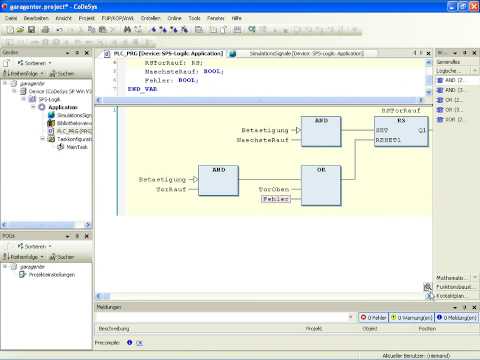Collapse the SPS-Logik tree node
The width and height of the screenshot is (480, 360).
tap(24, 99)
